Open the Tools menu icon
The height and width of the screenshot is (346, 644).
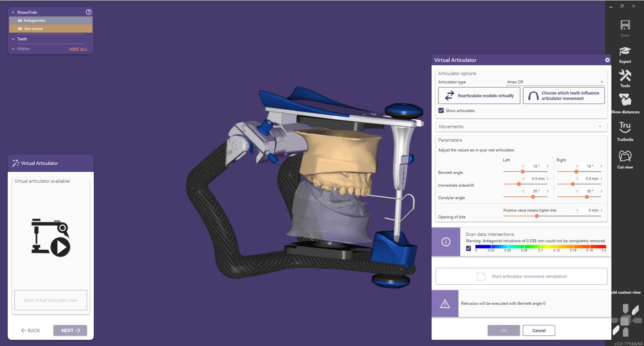coord(625,76)
